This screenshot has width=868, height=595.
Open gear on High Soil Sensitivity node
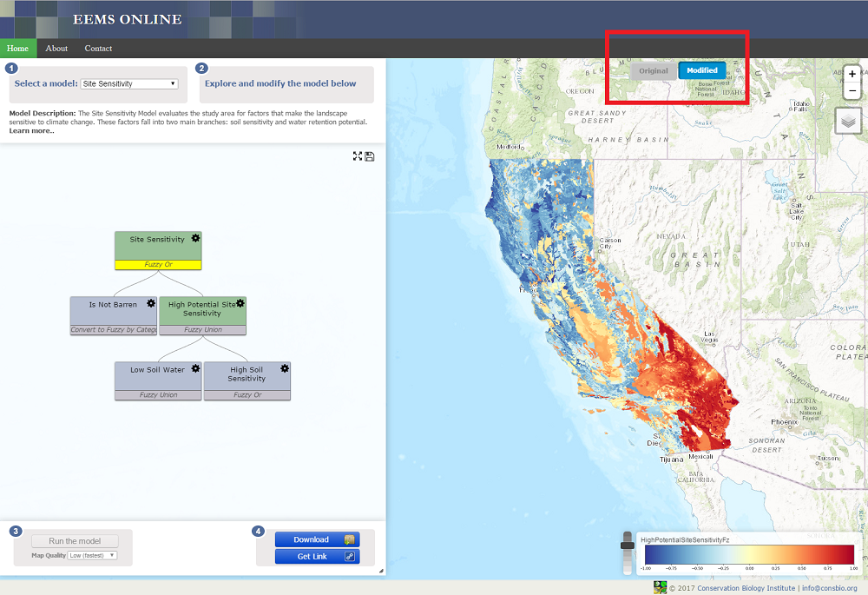pos(285,368)
